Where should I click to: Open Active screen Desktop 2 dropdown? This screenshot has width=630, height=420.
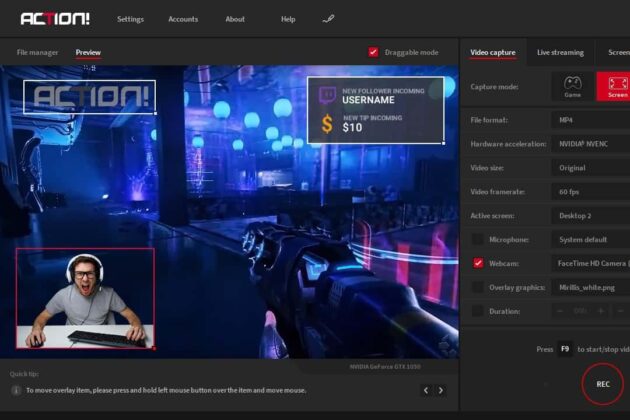pos(591,216)
